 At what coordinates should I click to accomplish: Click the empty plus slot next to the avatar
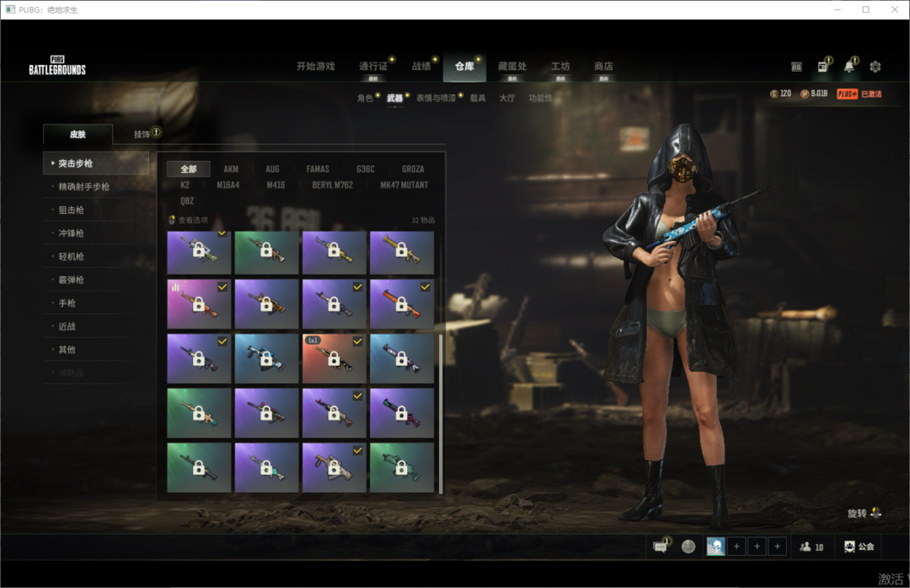736,546
